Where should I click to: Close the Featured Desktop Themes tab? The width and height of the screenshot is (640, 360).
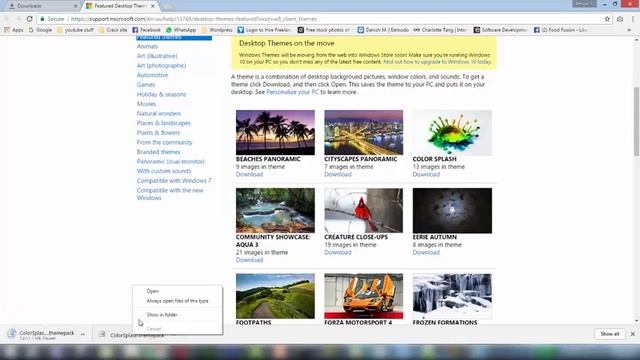(153, 6)
